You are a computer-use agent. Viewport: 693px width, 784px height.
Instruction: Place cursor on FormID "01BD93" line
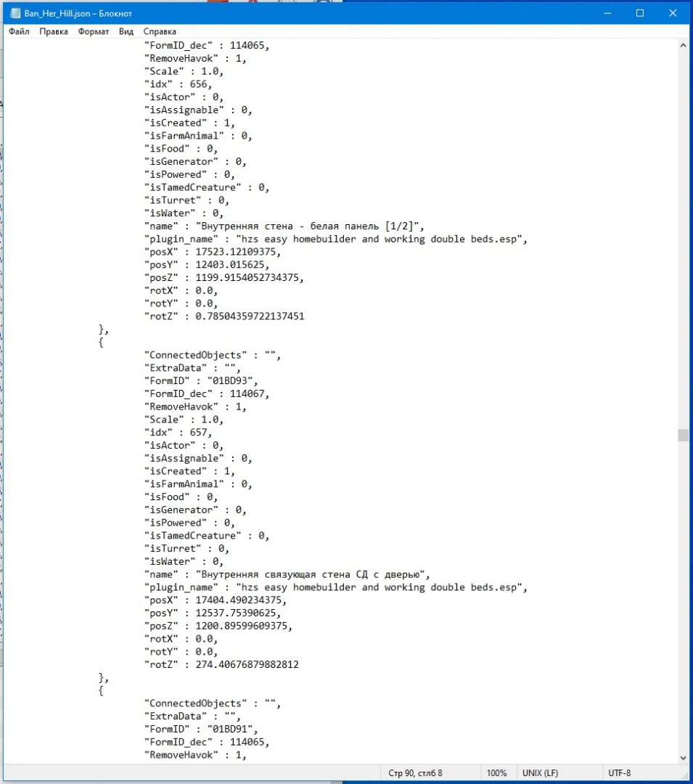point(201,380)
